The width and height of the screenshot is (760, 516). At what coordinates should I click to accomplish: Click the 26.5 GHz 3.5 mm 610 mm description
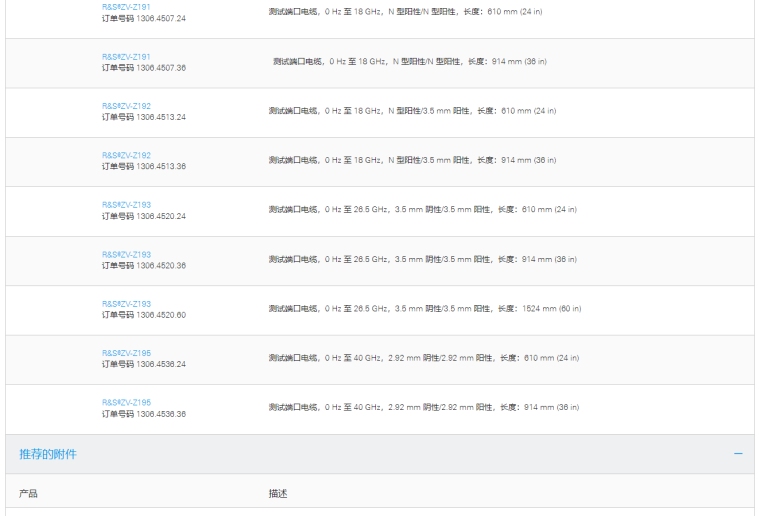pyautogui.click(x=422, y=209)
